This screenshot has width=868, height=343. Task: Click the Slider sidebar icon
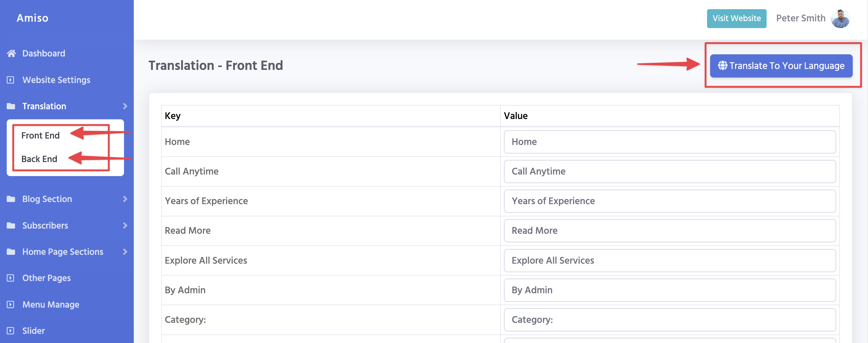pyautogui.click(x=10, y=330)
